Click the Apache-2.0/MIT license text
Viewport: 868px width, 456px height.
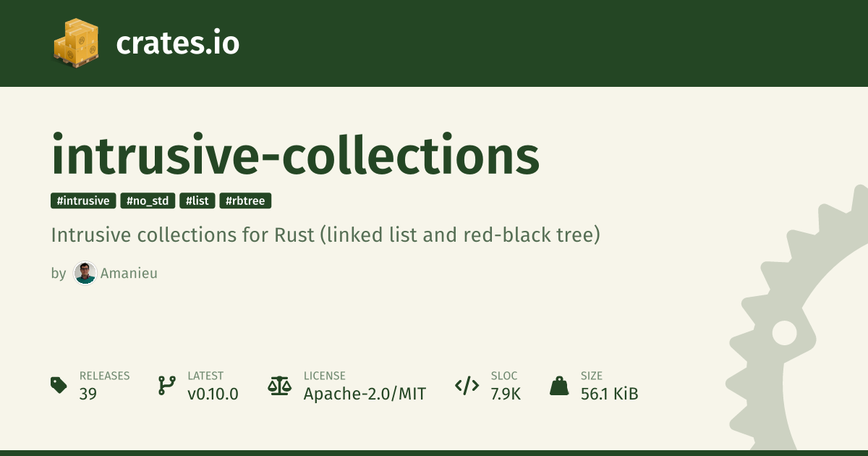[x=365, y=394]
